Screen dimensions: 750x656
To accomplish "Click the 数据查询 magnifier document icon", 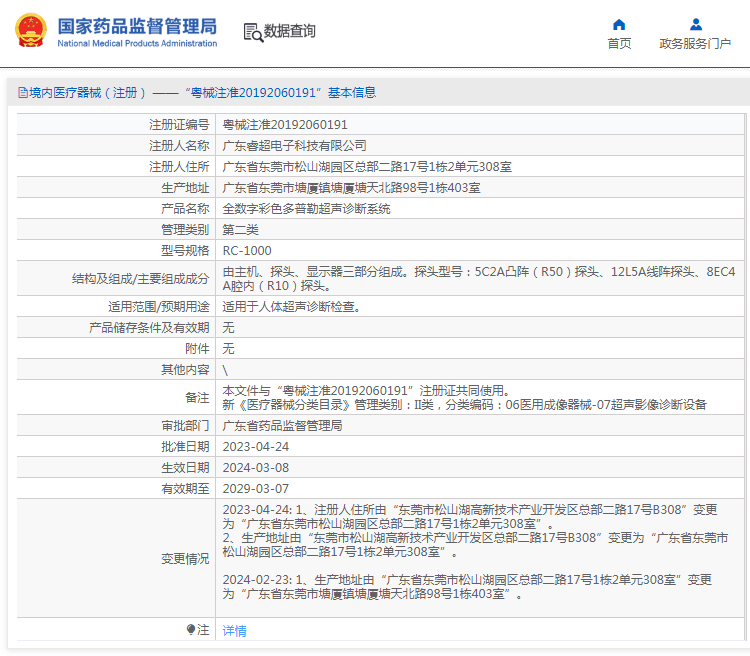I will [x=253, y=32].
